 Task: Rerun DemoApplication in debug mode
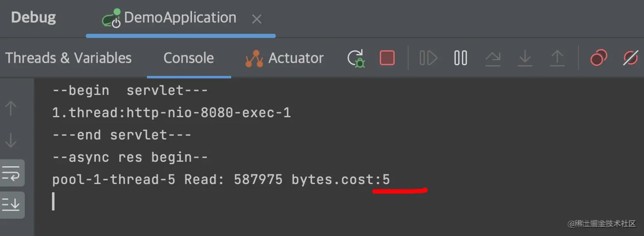tap(356, 58)
